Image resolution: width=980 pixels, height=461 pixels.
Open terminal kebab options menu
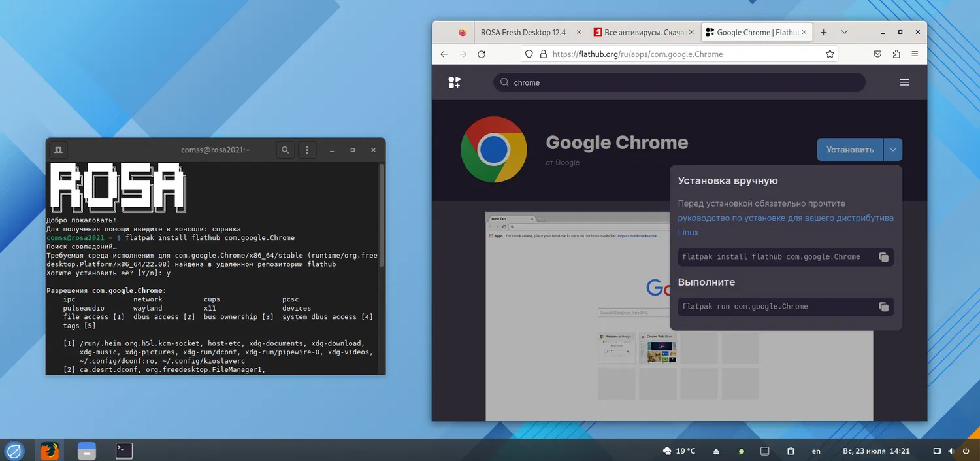click(x=307, y=150)
